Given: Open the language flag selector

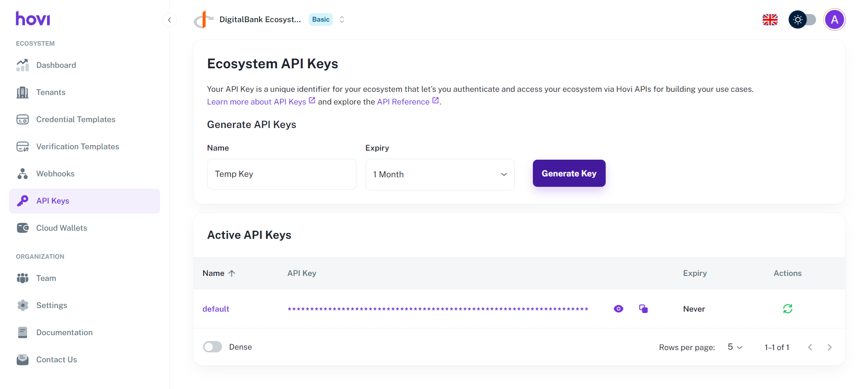Looking at the screenshot, I should click(x=769, y=20).
